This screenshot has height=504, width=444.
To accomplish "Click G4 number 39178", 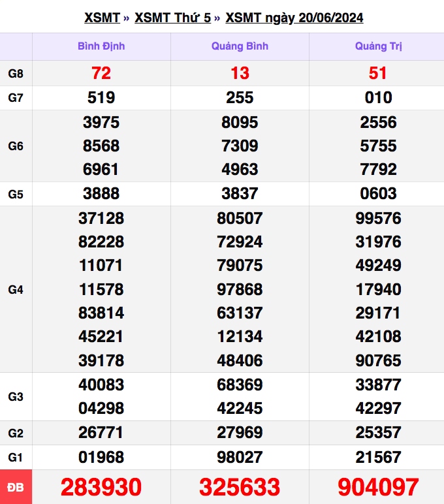I will click(x=101, y=360).
